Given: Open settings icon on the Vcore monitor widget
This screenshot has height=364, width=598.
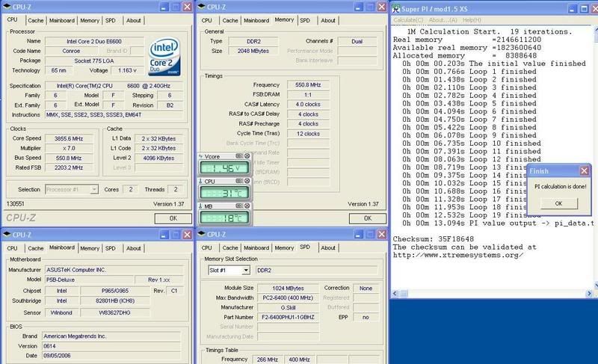Looking at the screenshot, I should [239, 156].
